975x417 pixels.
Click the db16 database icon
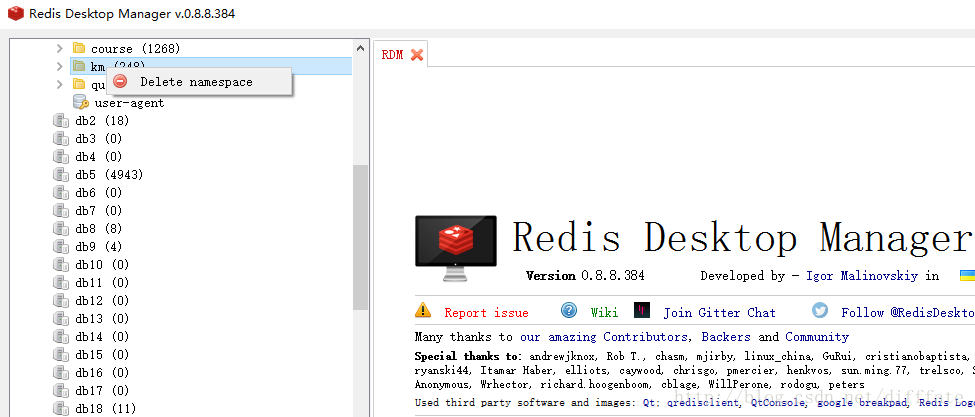[x=61, y=373]
